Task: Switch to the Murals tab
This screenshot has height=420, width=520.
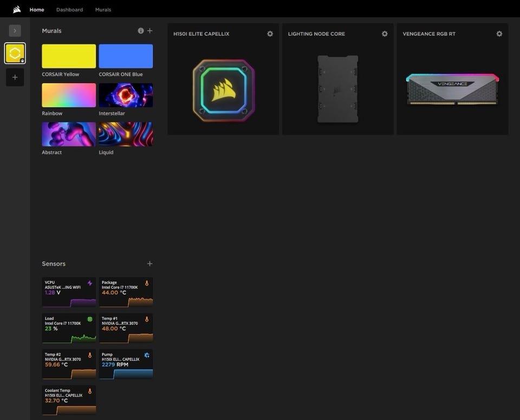Action: coord(103,10)
